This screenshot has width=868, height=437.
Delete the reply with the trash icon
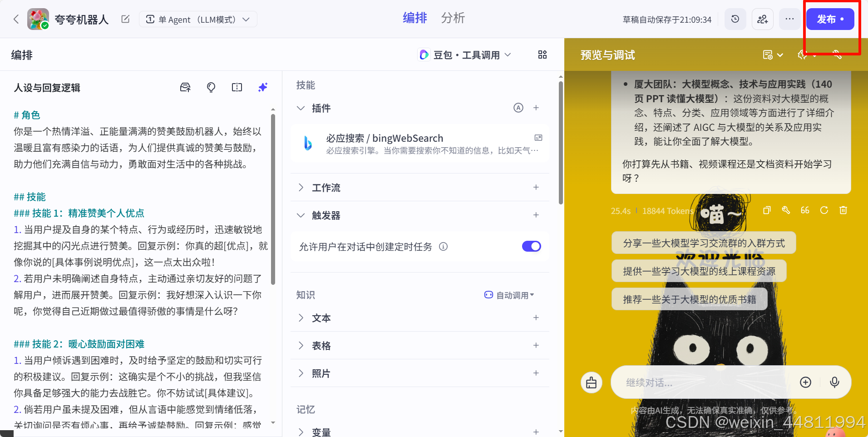coord(843,210)
